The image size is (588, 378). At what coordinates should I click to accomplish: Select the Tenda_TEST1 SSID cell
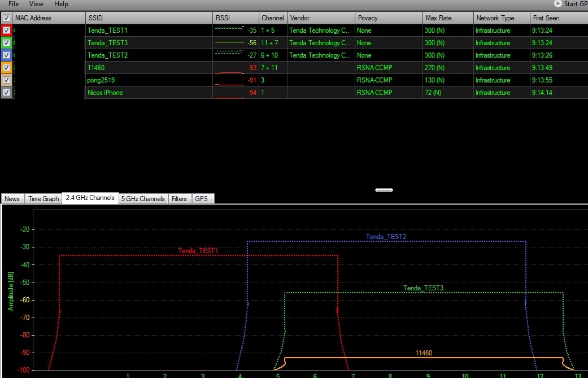149,31
